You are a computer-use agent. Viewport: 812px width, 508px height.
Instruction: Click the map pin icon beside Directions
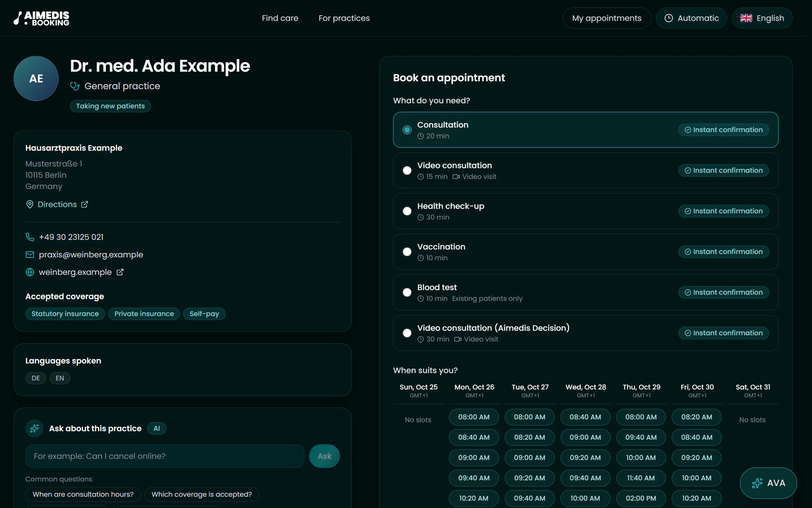(30, 204)
